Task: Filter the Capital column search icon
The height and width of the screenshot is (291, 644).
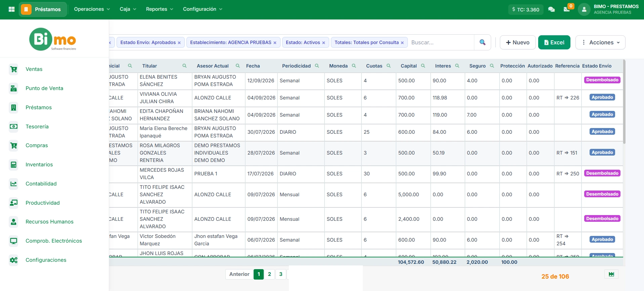Action: tap(423, 66)
